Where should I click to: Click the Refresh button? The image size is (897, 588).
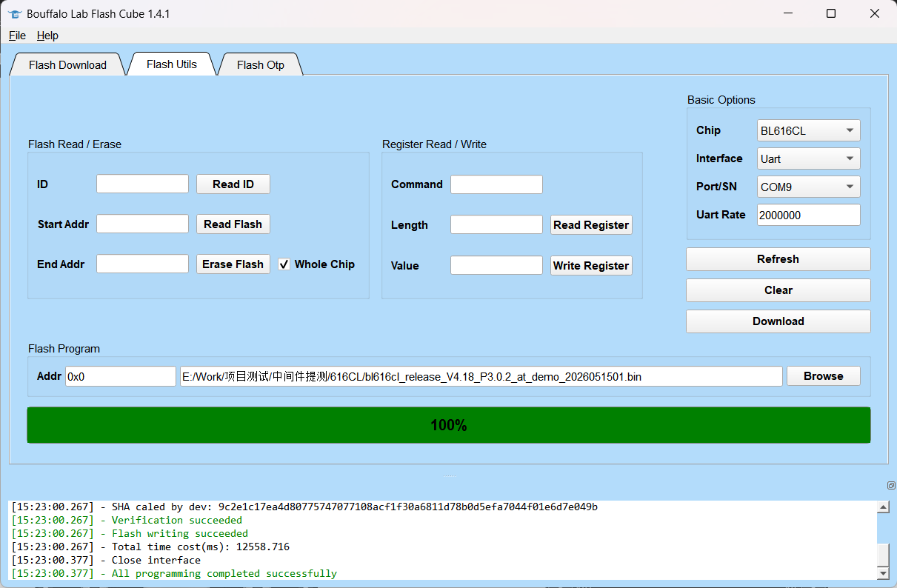click(778, 259)
